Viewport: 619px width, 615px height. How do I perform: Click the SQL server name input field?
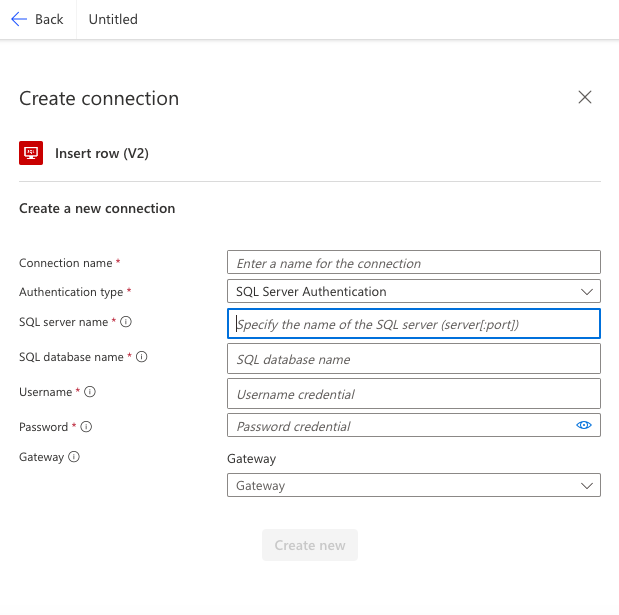(414, 324)
